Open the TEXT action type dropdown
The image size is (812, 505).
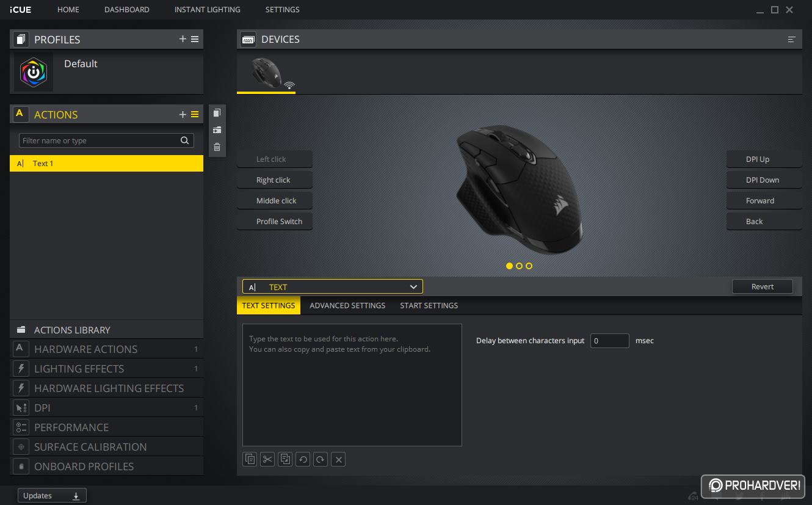point(332,287)
